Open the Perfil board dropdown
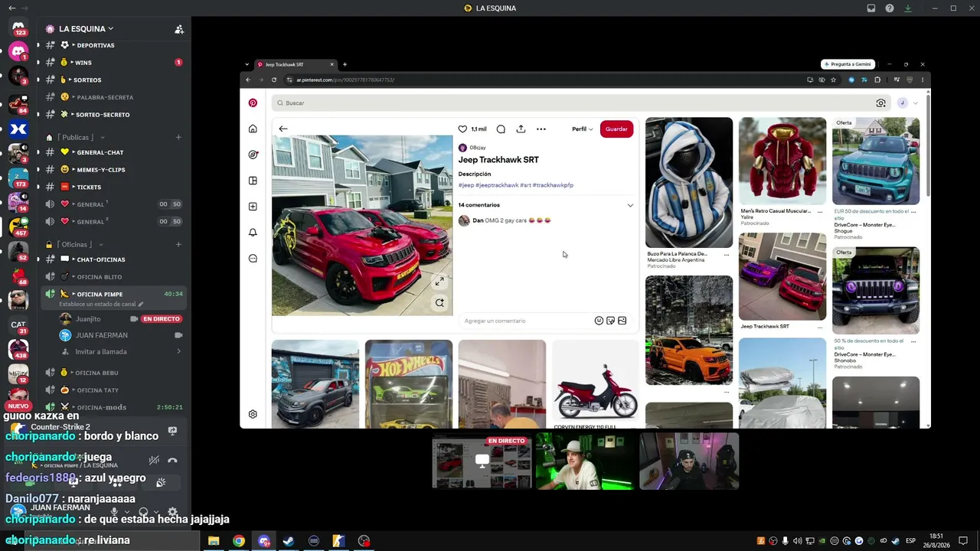The image size is (980, 551). coord(582,129)
